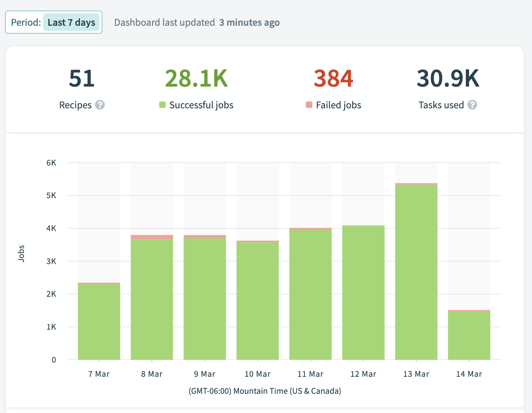Image resolution: width=532 pixels, height=413 pixels.
Task: Select the tallest bar for 13 Mar
Action: 416,272
